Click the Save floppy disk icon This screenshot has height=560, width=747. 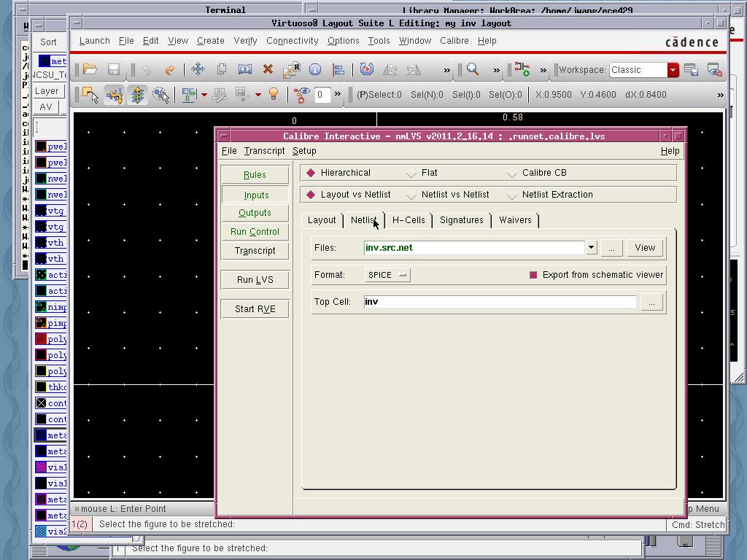114,69
